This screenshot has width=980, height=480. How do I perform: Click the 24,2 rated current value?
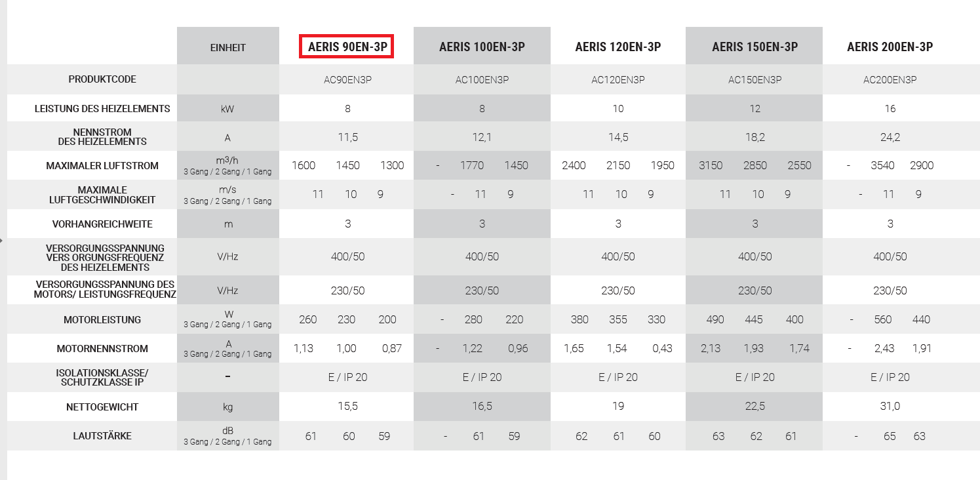(890, 138)
